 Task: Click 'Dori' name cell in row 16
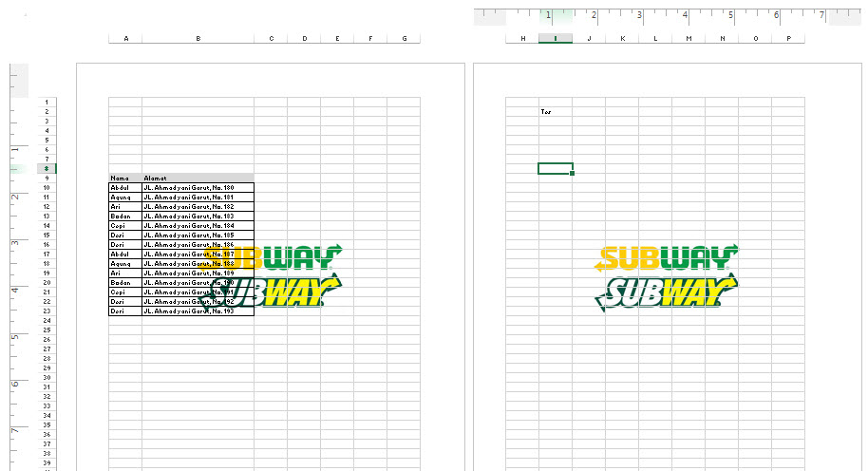tap(125, 245)
